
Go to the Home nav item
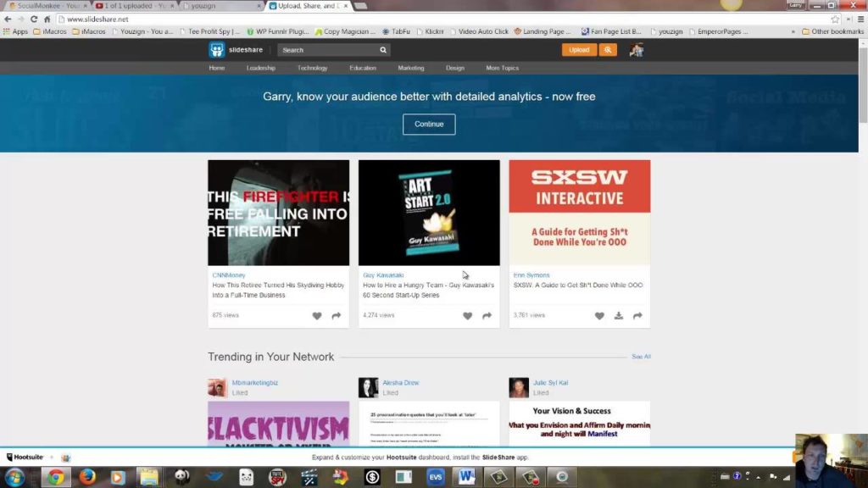pos(216,68)
